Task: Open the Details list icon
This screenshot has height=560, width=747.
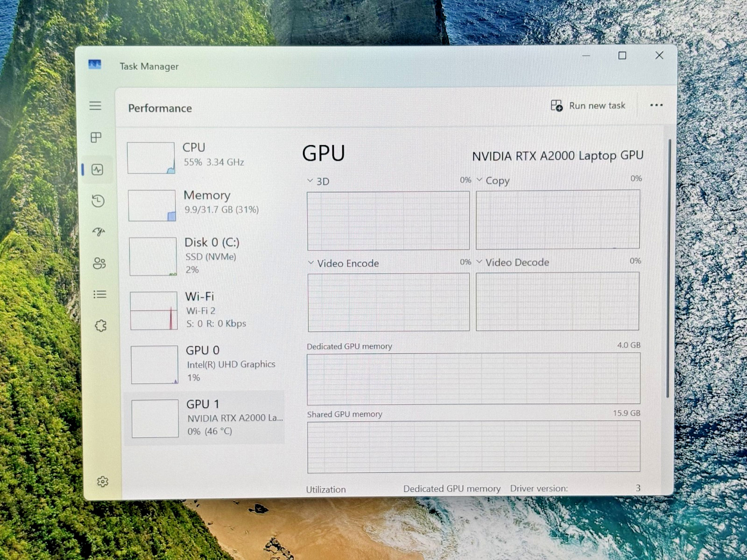Action: click(x=100, y=294)
